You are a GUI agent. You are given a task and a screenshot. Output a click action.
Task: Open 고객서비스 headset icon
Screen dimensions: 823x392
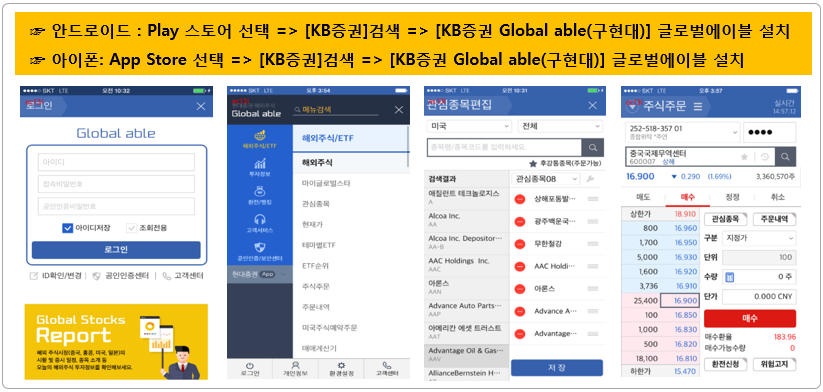tap(259, 219)
